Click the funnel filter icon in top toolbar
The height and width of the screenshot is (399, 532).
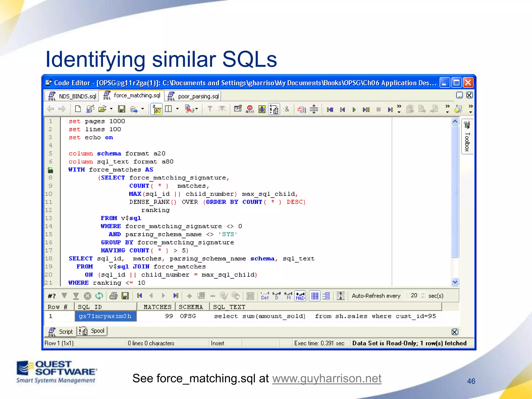coord(210,109)
